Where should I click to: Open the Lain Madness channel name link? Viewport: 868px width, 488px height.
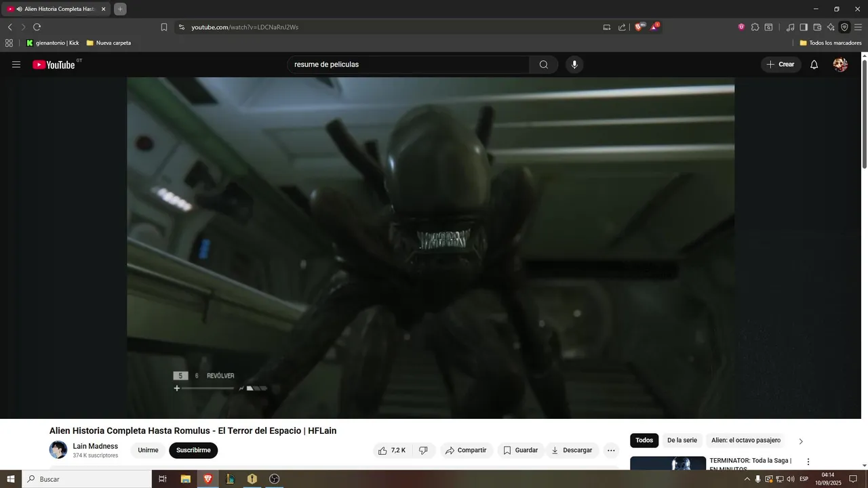[x=95, y=446]
